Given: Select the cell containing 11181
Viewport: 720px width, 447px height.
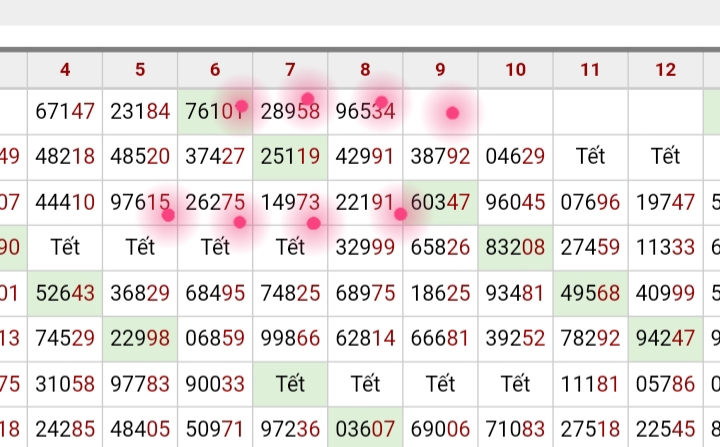Looking at the screenshot, I should click(x=590, y=383).
